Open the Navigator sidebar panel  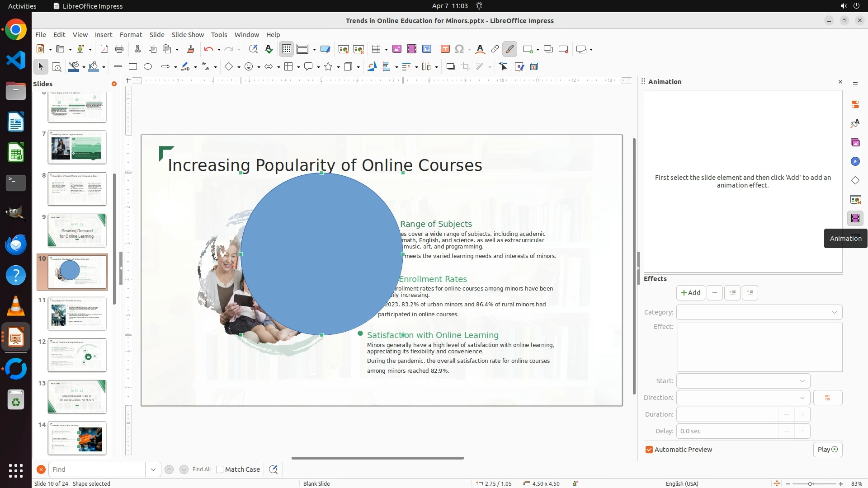coord(855,162)
